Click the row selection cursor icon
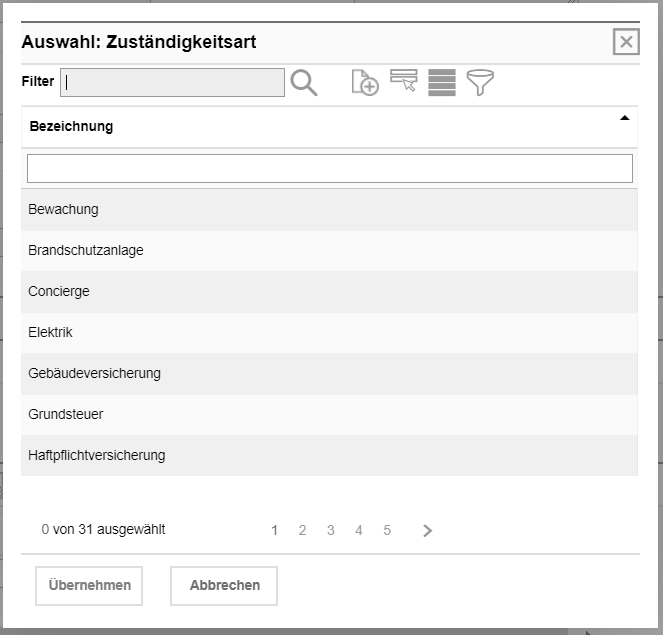 pyautogui.click(x=404, y=82)
